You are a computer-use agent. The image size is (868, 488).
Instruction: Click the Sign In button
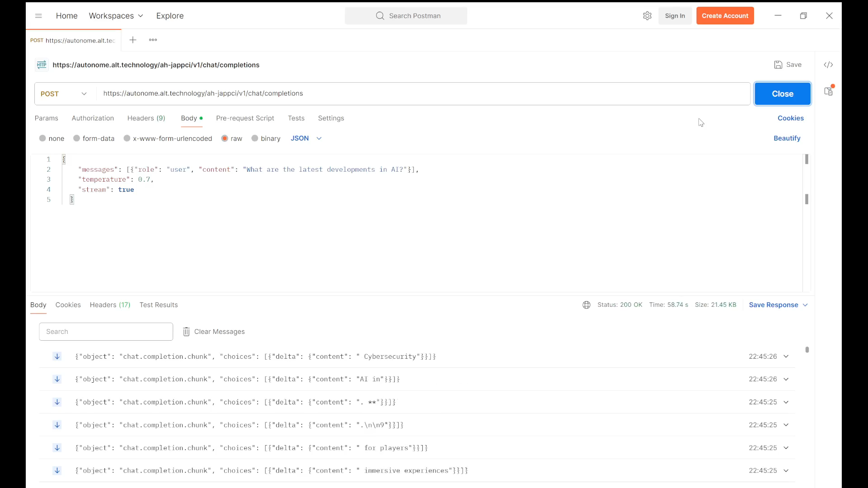click(675, 16)
